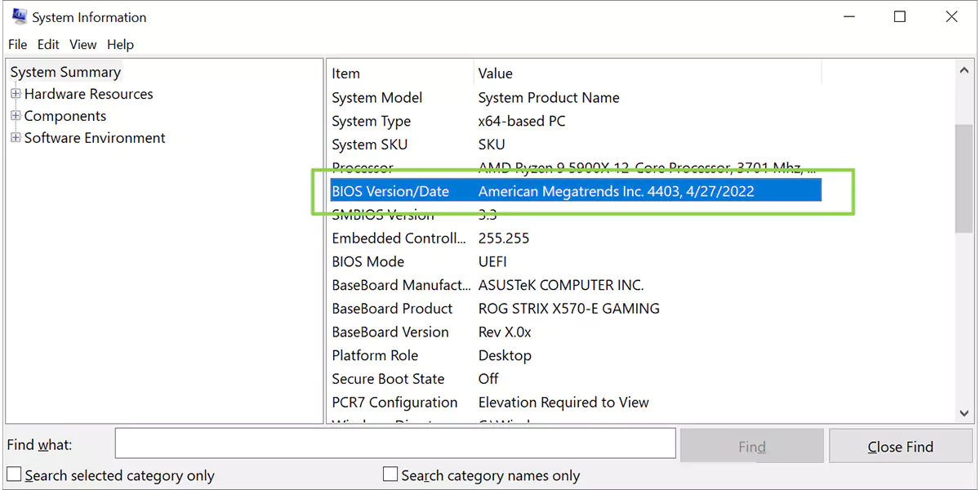
Task: Click the scroll down arrow in details pane
Action: [x=964, y=414]
